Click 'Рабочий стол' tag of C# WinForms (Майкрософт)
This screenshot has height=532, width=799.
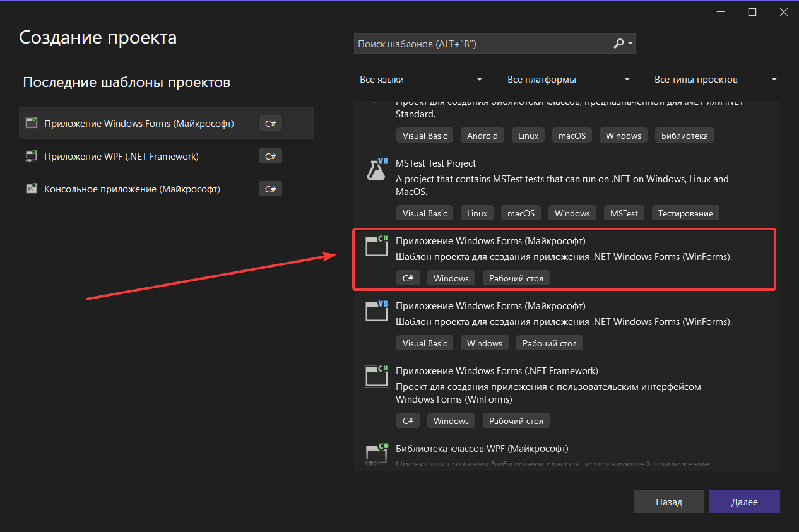click(516, 278)
